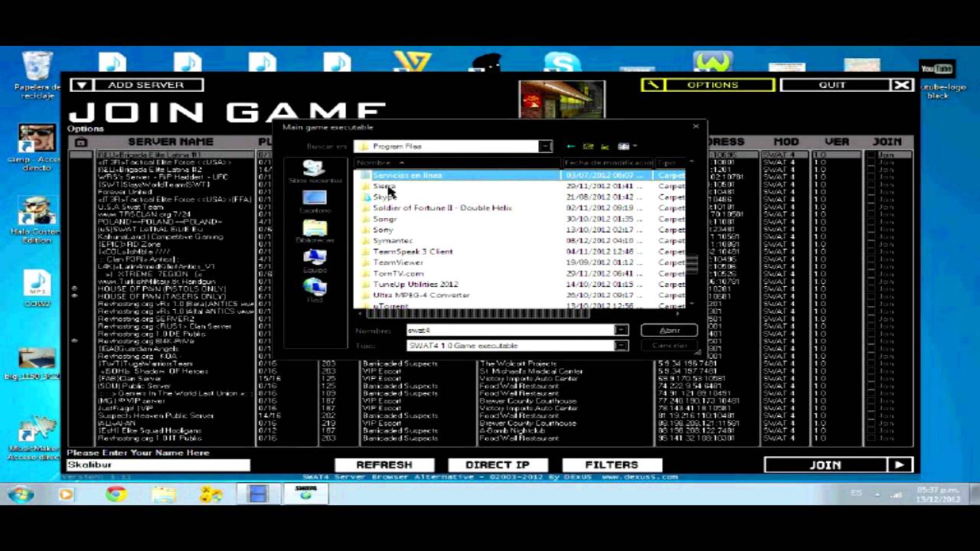Expand the Tipo file type dropdown

[x=621, y=345]
